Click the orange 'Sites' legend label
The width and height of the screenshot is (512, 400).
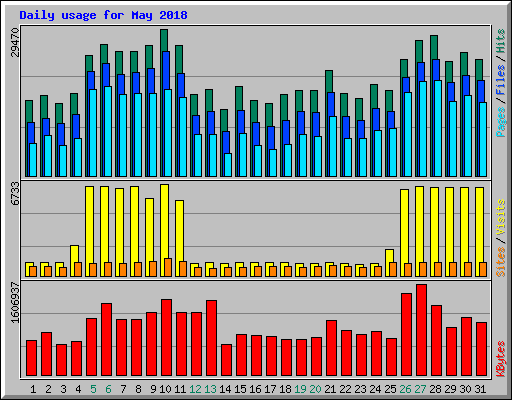pos(500,262)
